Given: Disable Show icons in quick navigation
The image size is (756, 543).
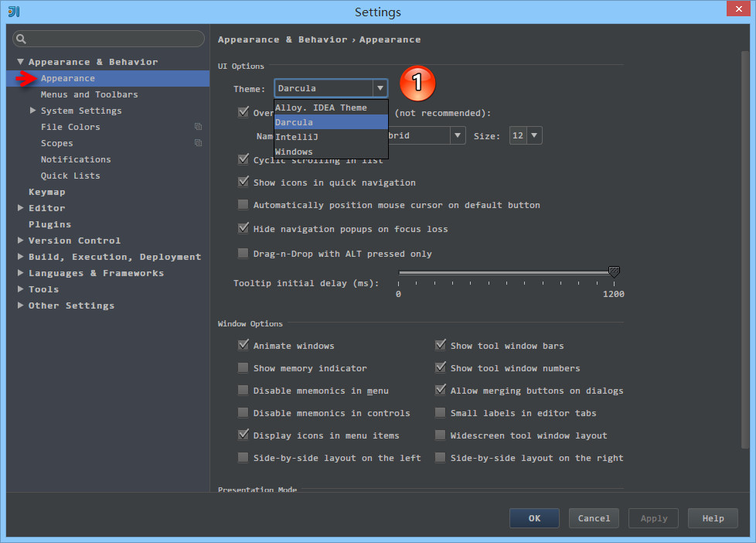Looking at the screenshot, I should pos(243,183).
